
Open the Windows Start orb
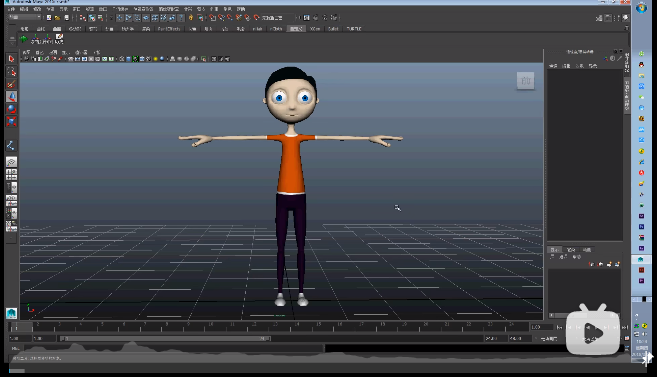click(641, 8)
